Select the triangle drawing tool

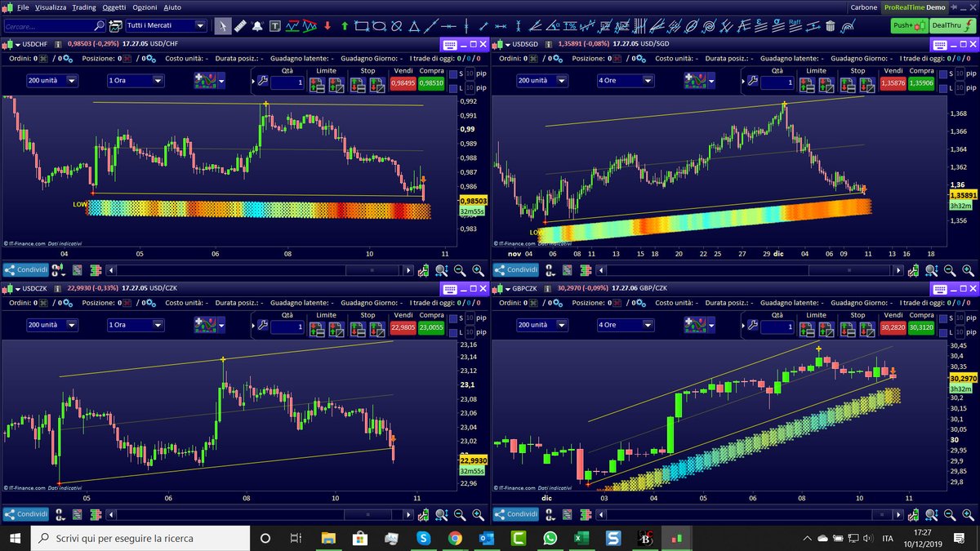pyautogui.click(x=414, y=26)
